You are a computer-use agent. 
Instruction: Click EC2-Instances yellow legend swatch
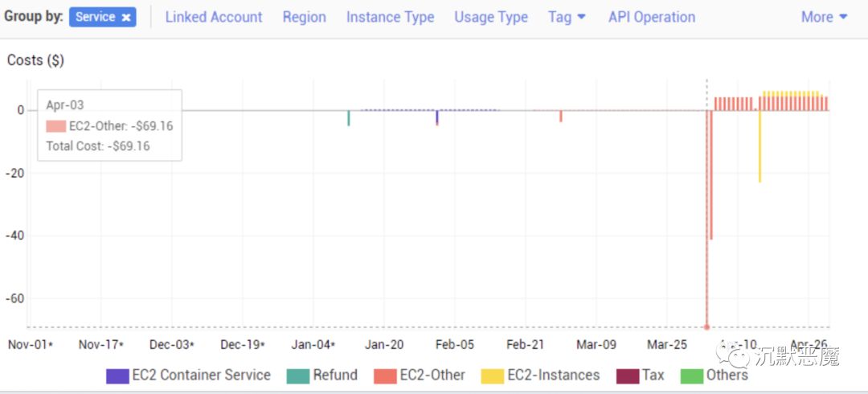(x=492, y=376)
